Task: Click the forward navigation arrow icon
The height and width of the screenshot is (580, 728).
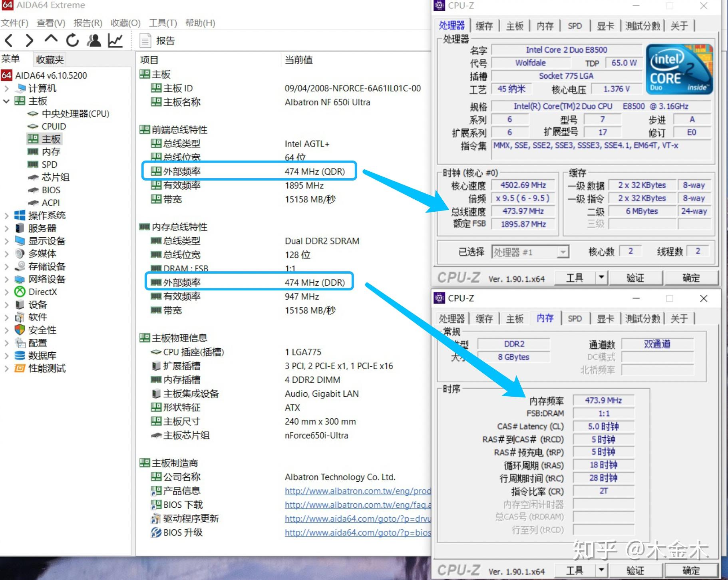Action: tap(29, 40)
